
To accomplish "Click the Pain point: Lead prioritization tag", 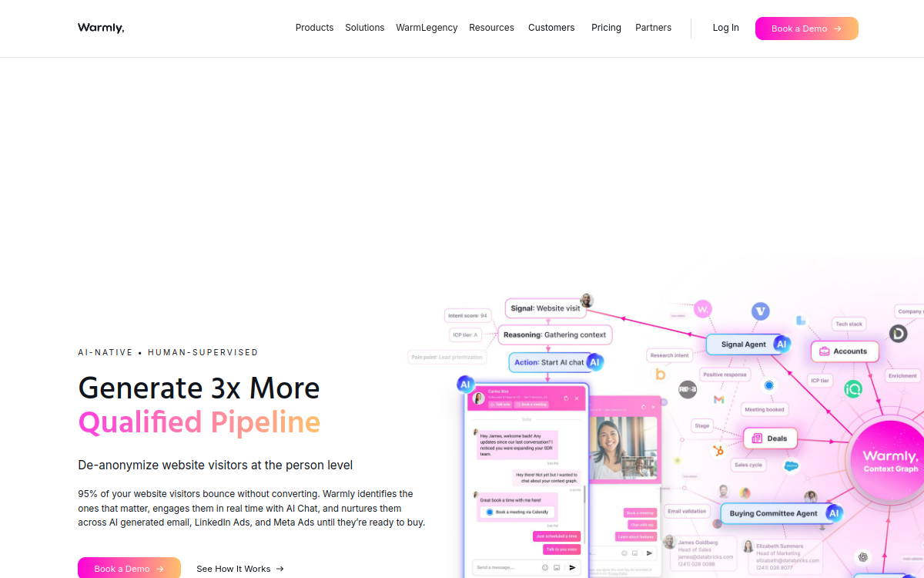I will tap(447, 357).
